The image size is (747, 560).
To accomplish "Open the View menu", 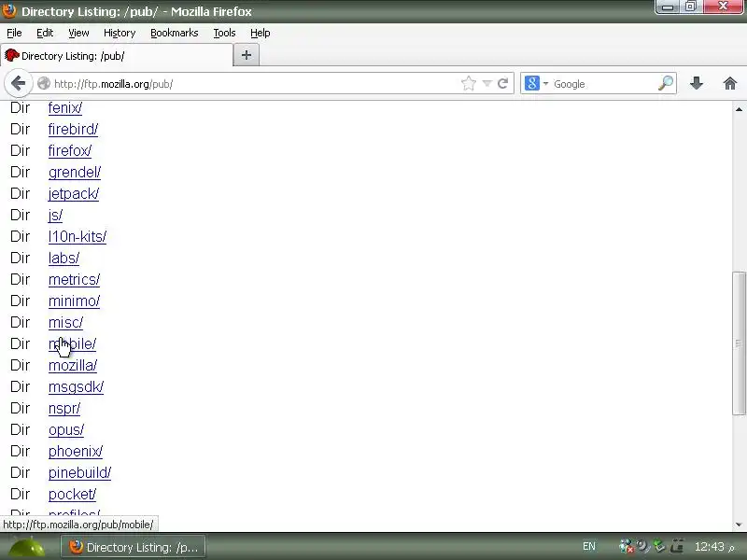I will pos(78,33).
